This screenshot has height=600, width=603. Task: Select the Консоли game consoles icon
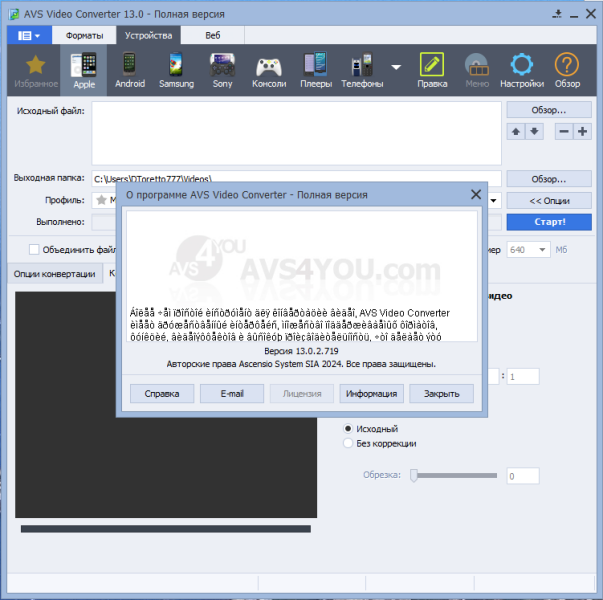pos(269,70)
